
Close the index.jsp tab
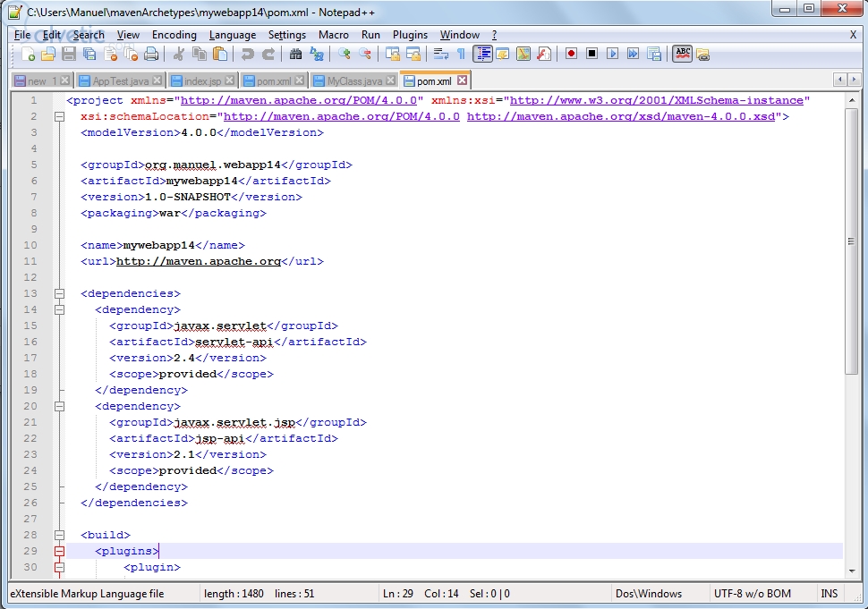(230, 80)
